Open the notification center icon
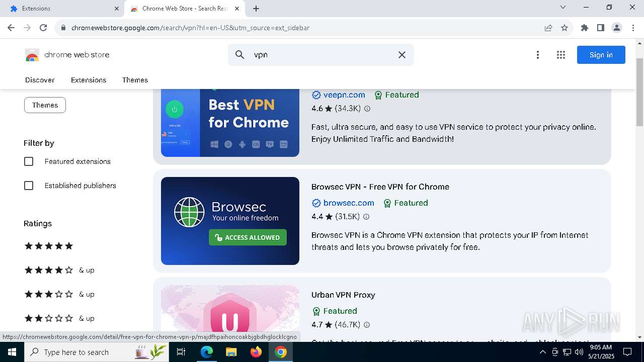This screenshot has height=362, width=644. [x=627, y=352]
